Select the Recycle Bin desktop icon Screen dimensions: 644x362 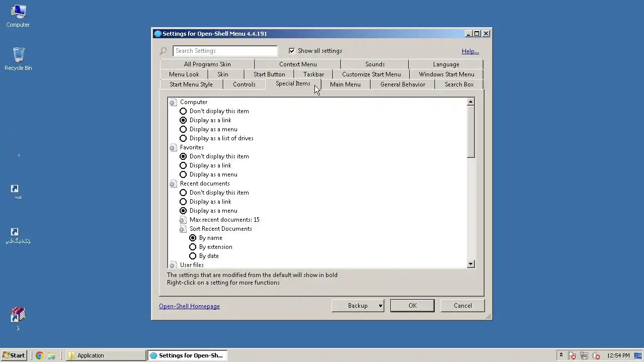point(18,59)
